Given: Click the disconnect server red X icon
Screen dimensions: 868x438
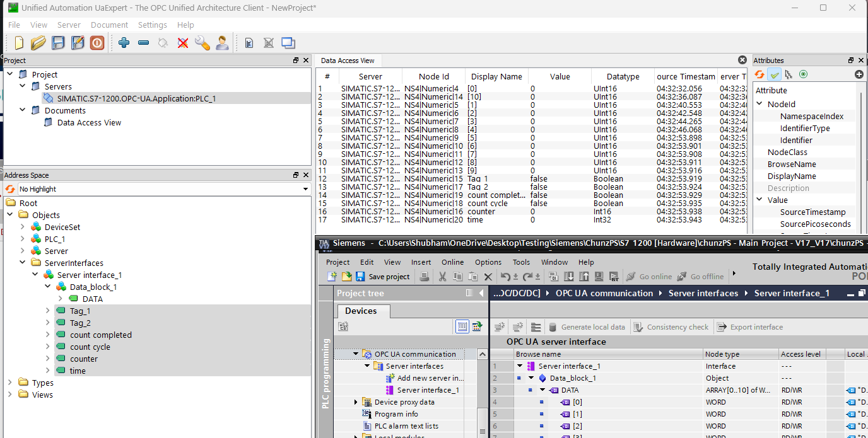Looking at the screenshot, I should (x=183, y=43).
